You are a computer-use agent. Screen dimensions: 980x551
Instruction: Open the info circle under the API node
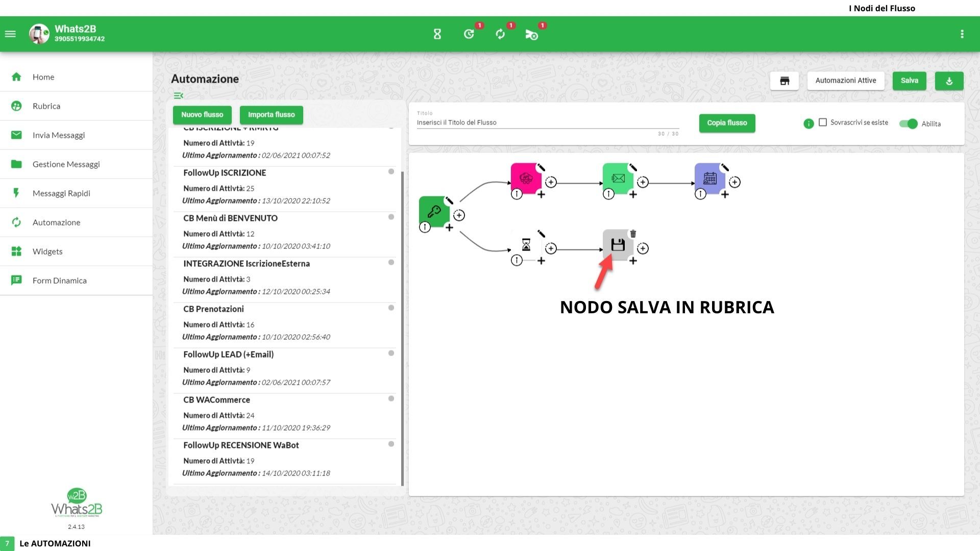pos(517,194)
